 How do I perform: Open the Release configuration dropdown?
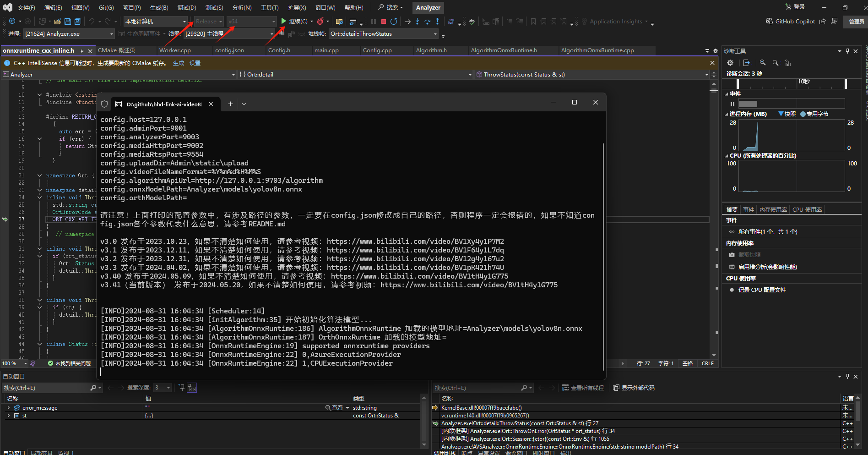click(x=209, y=21)
